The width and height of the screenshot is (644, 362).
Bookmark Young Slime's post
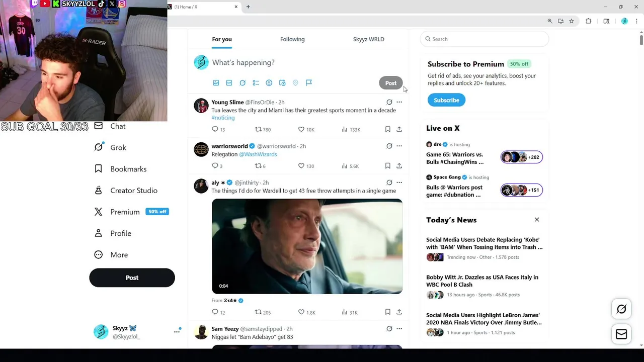pos(387,129)
